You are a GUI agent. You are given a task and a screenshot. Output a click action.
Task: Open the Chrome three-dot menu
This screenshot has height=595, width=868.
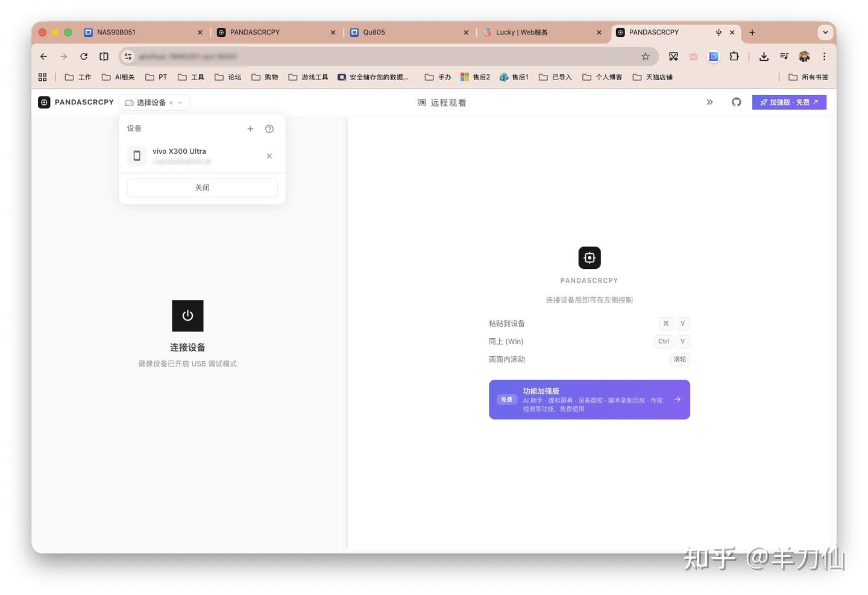[824, 56]
